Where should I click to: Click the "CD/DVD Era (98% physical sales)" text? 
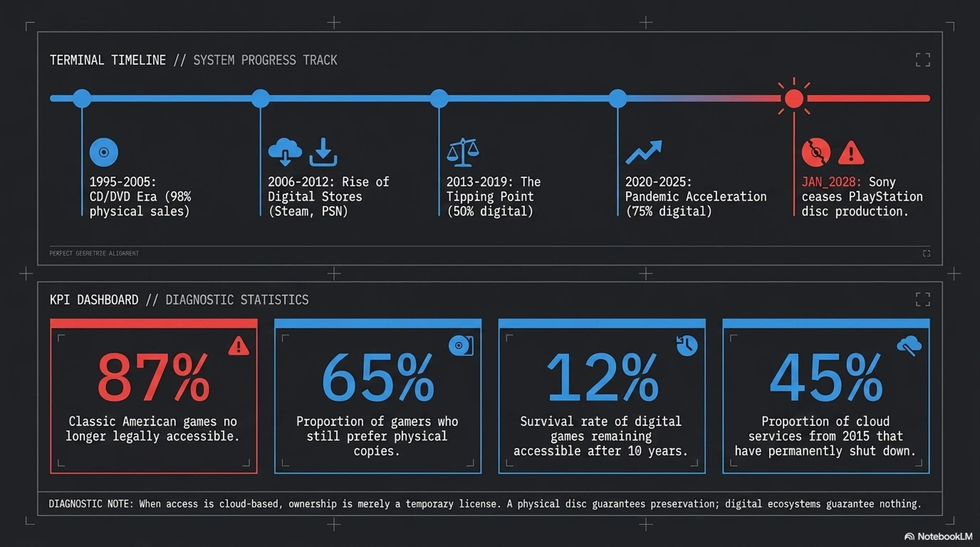click(140, 204)
